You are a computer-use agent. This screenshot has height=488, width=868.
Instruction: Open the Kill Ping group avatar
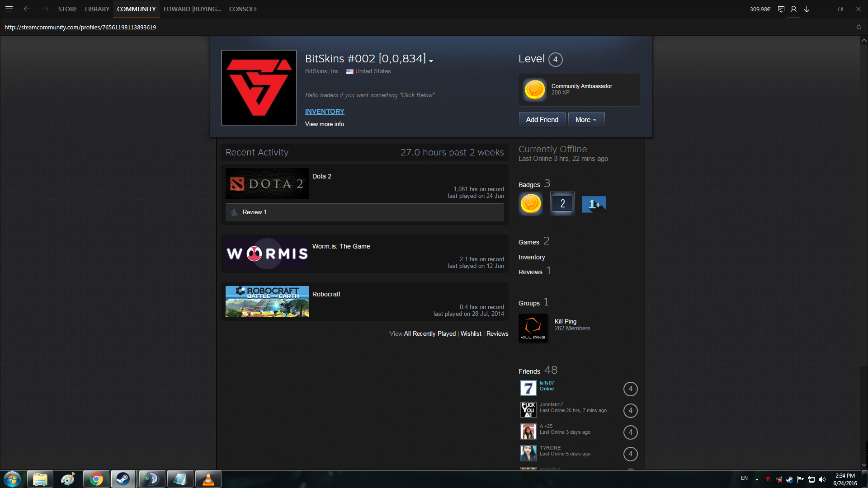[x=533, y=328]
